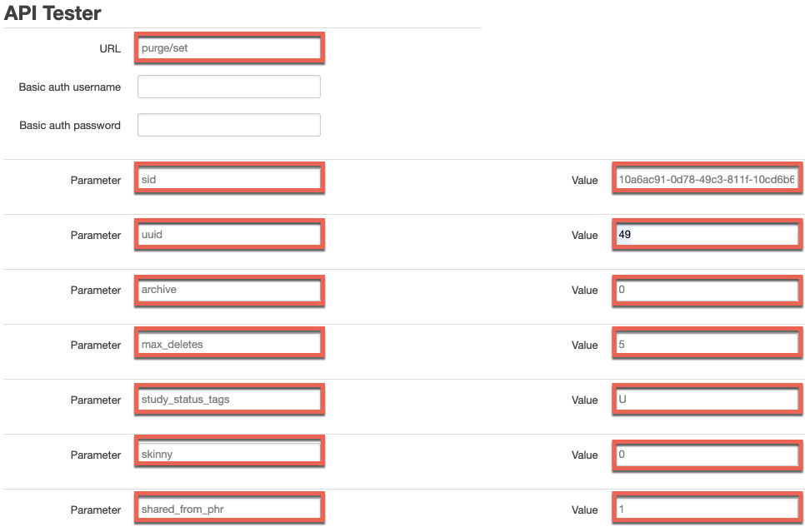Viewport: 805px width, 532px height.
Task: Select the sid value field with the GUID
Action: (x=707, y=178)
